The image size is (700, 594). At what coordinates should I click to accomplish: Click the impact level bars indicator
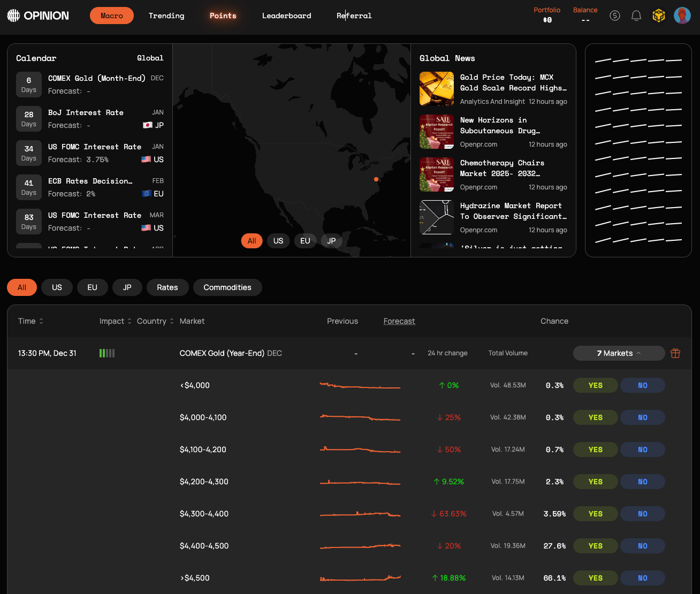(107, 353)
